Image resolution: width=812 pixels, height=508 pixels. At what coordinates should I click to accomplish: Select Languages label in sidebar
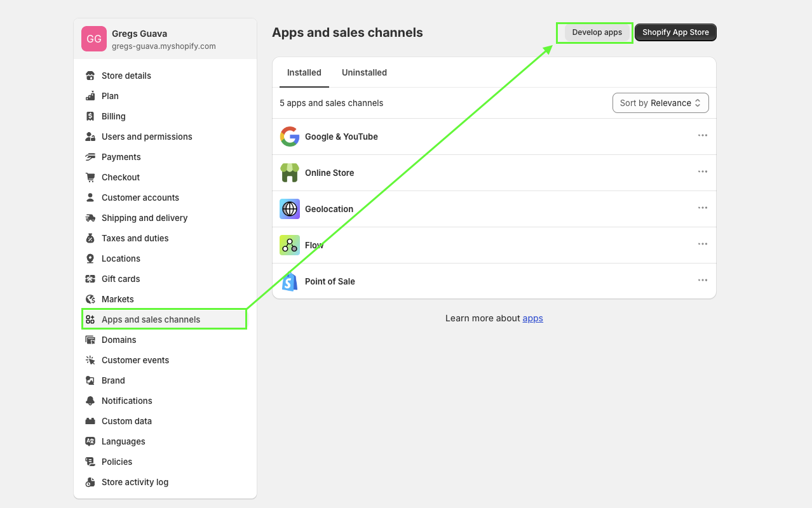(x=123, y=441)
